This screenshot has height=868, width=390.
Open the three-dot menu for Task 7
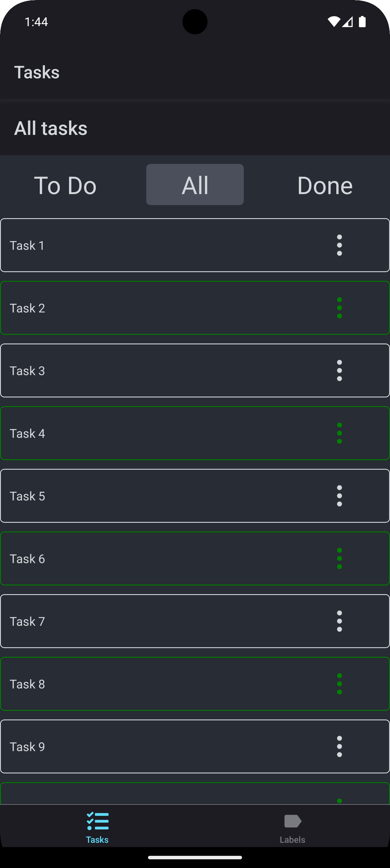click(x=339, y=621)
